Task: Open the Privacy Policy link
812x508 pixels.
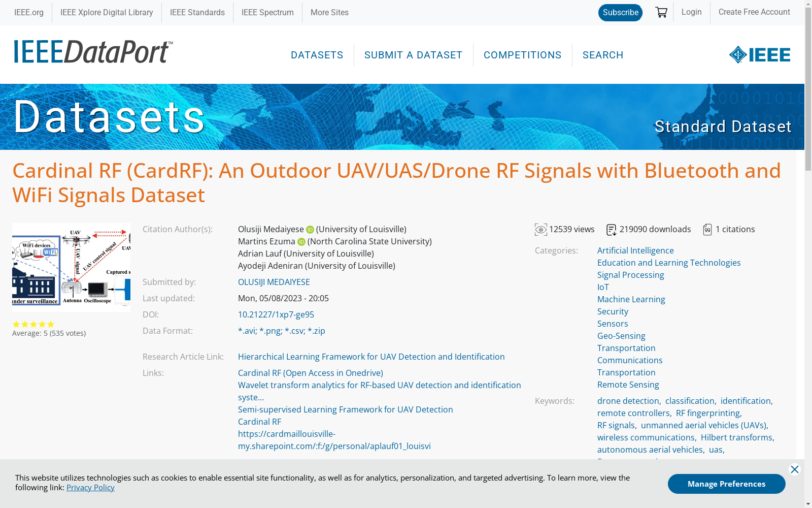Action: [x=90, y=487]
